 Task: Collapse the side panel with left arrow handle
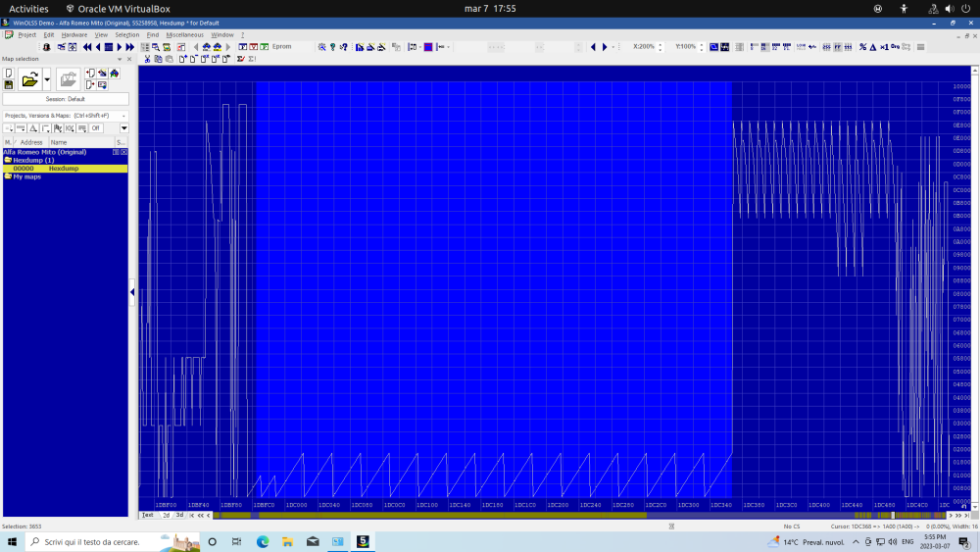[132, 292]
